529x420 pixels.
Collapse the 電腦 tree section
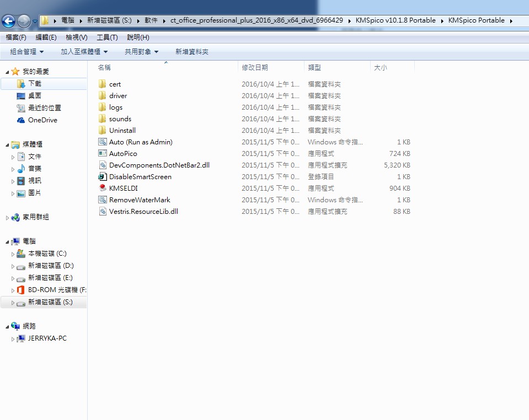point(7,241)
